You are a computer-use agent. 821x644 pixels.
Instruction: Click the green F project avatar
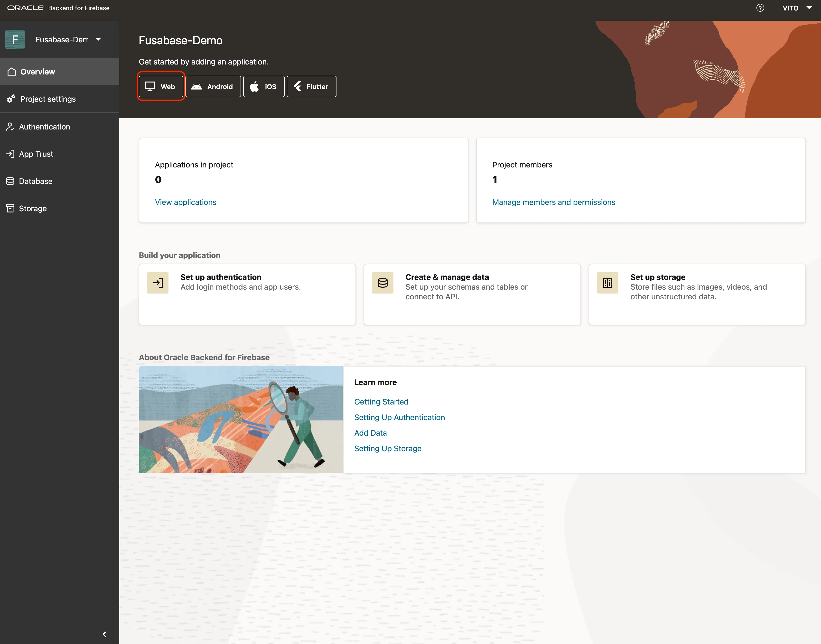15,39
